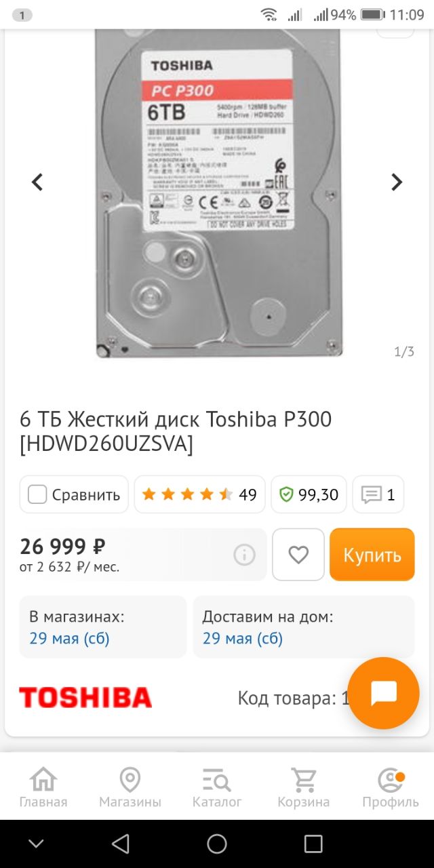Viewport: 434px width, 868px height.
Task: Open the Профиль tab
Action: [391, 788]
